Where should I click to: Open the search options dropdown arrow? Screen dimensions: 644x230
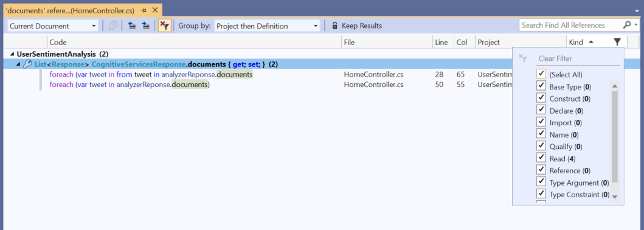[635, 26]
